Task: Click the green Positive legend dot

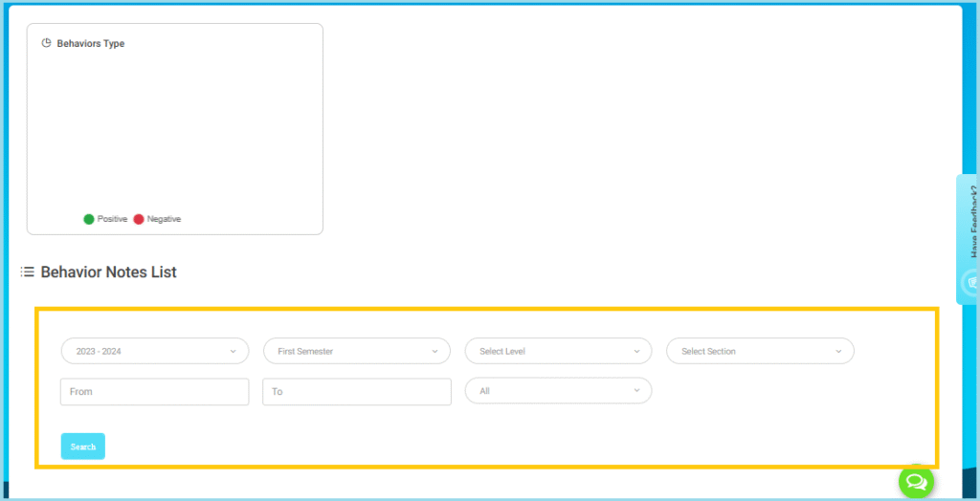Action: coord(89,219)
